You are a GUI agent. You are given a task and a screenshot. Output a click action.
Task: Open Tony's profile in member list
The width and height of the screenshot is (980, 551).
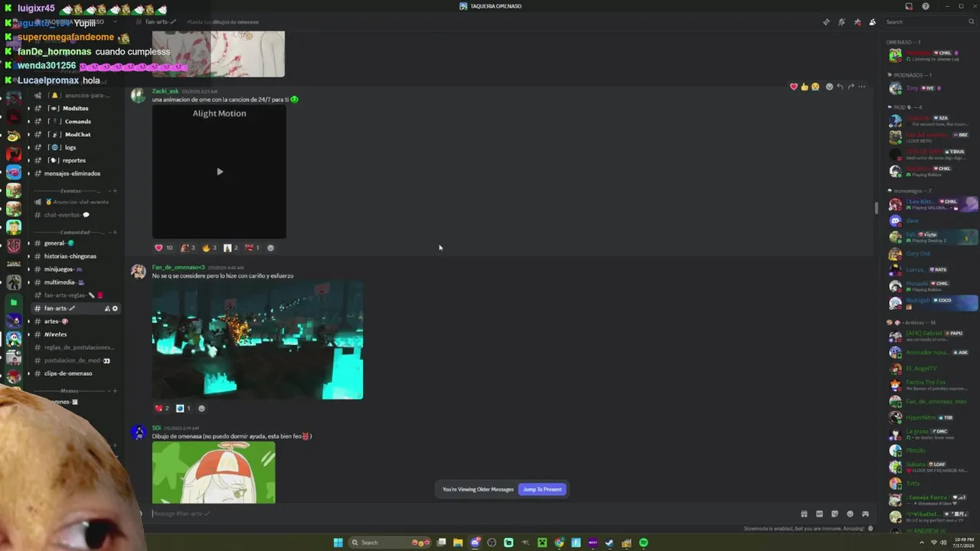click(x=931, y=88)
